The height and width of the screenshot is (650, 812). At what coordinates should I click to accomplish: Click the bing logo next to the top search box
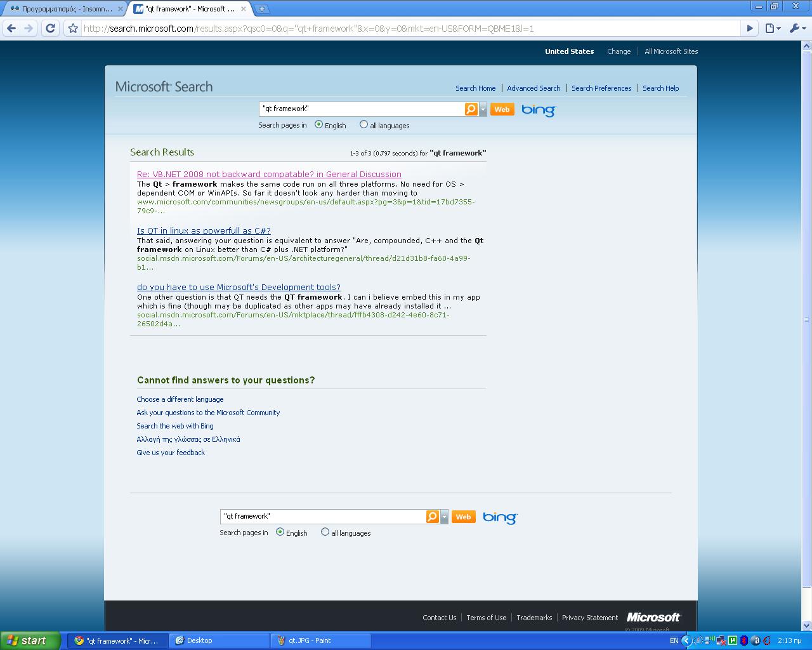[x=539, y=110]
